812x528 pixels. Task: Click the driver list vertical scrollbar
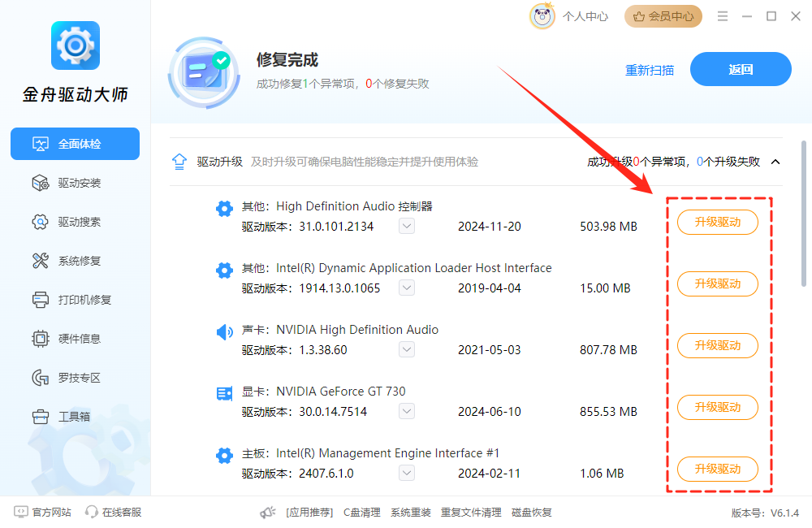pos(804,214)
